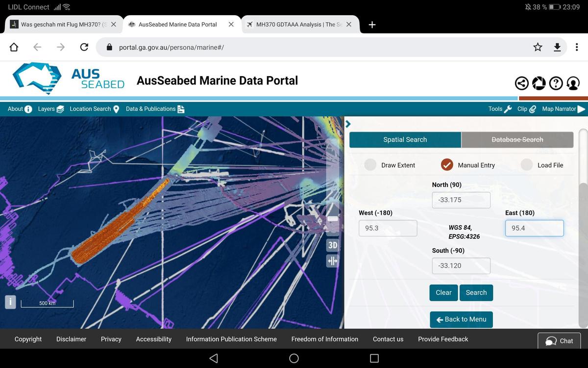Open Freedom of Information link
This screenshot has height=368, width=588.
pos(325,339)
